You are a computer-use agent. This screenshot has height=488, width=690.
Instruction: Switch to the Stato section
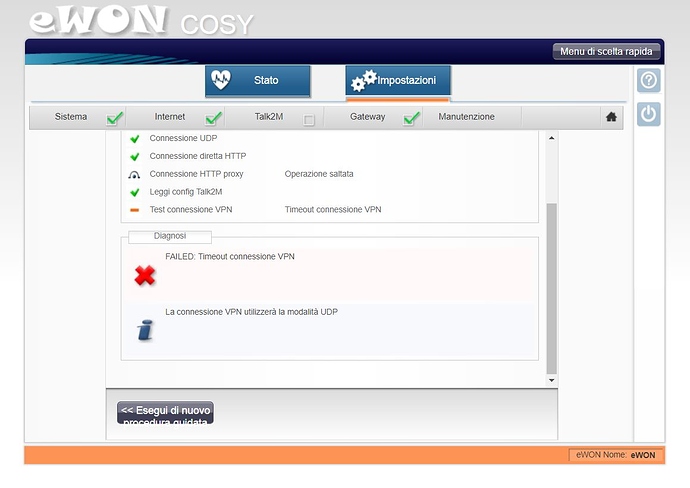tap(258, 81)
